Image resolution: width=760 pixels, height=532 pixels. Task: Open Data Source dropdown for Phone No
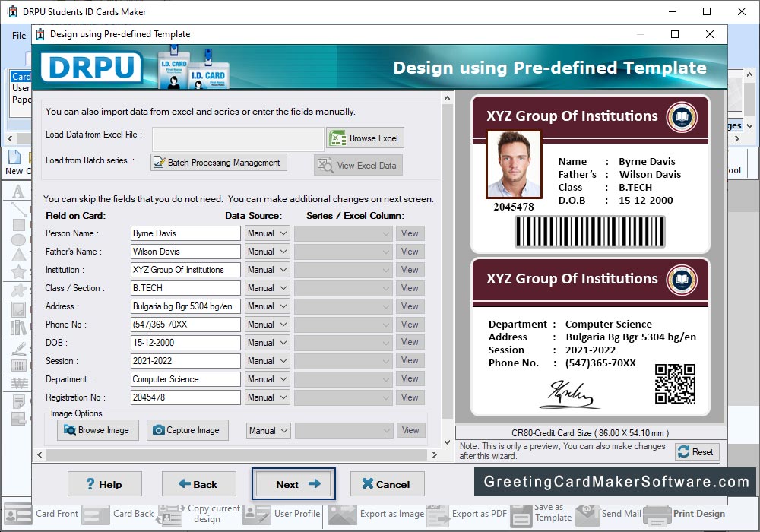point(267,325)
